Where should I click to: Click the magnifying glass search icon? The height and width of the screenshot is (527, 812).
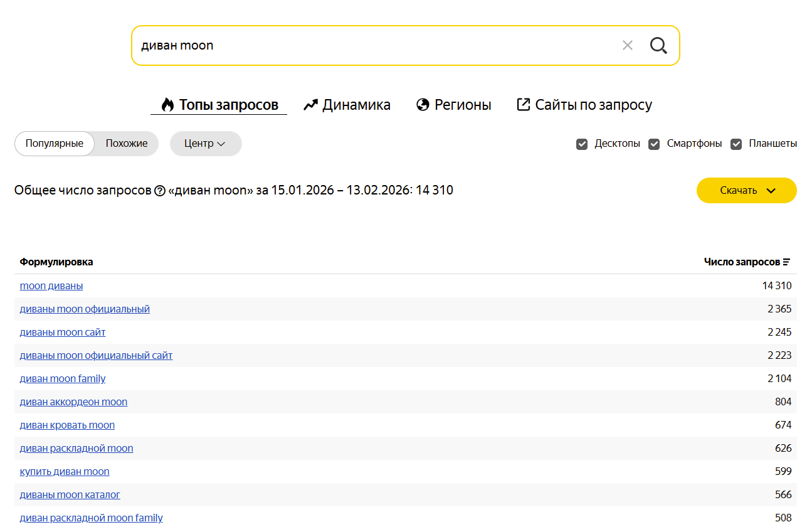pyautogui.click(x=658, y=45)
